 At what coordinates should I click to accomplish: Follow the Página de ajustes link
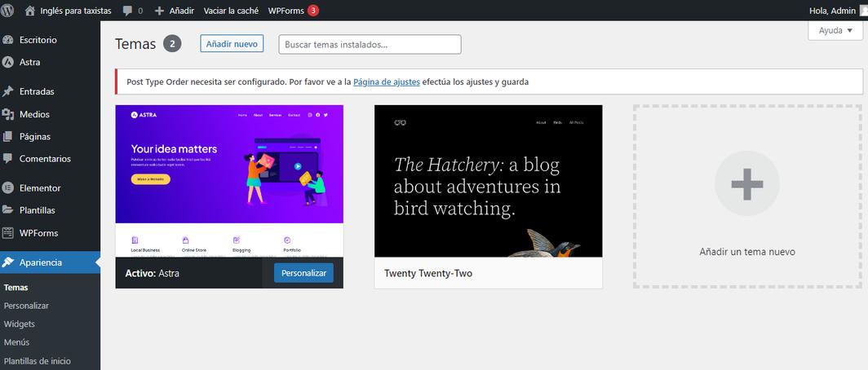tap(387, 81)
